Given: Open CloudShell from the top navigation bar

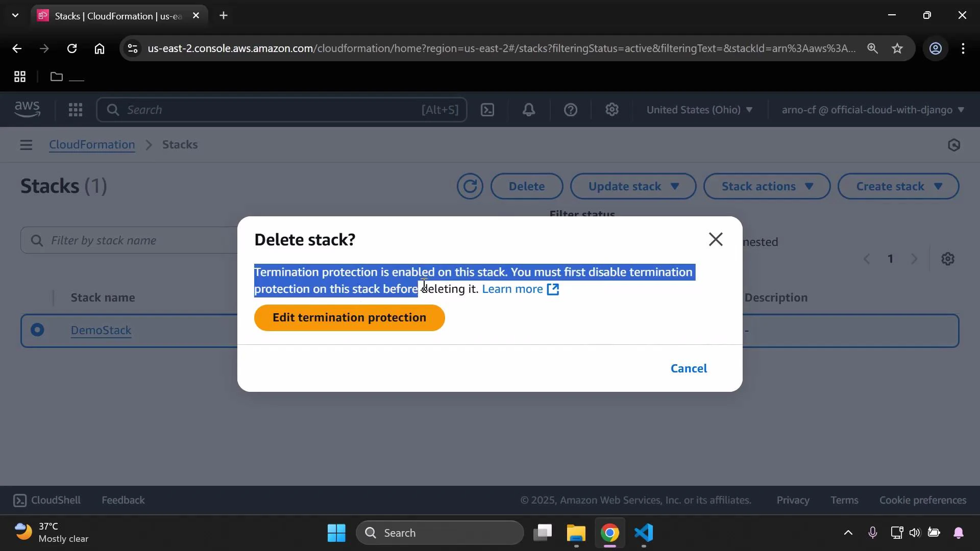Looking at the screenshot, I should (487, 110).
